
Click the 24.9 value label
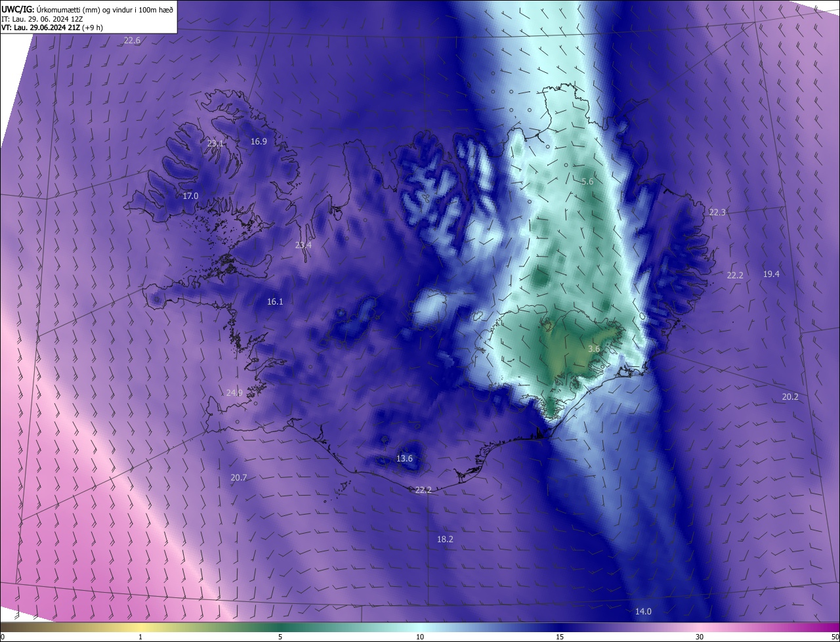pyautogui.click(x=234, y=393)
